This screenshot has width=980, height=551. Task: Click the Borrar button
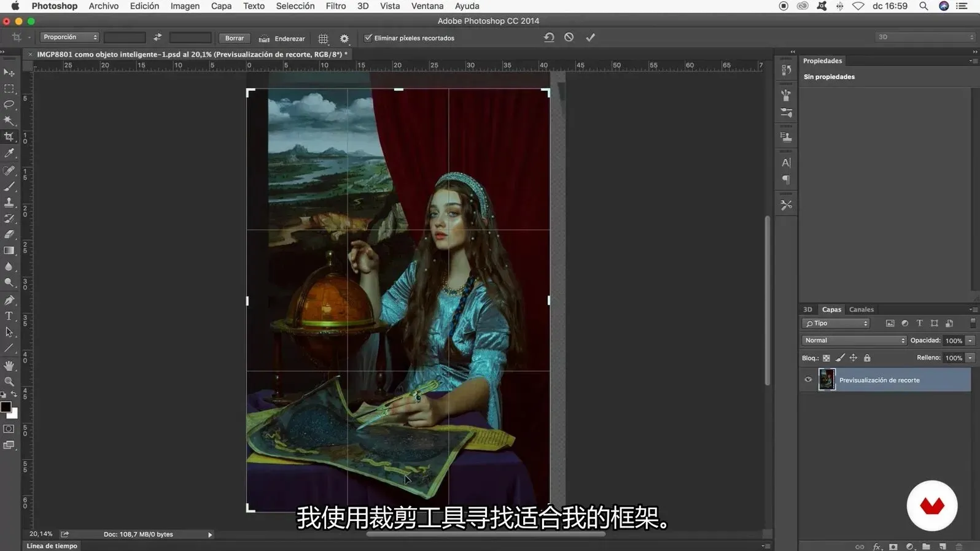234,38
